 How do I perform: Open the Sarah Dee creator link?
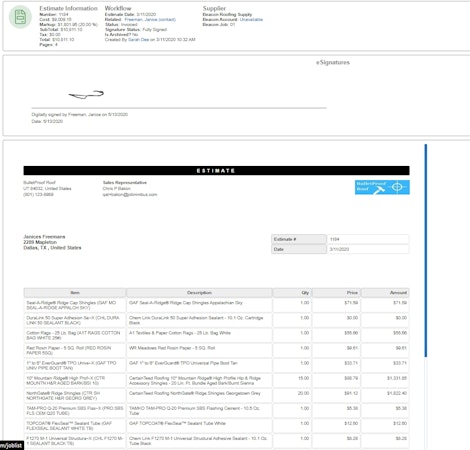(x=138, y=40)
